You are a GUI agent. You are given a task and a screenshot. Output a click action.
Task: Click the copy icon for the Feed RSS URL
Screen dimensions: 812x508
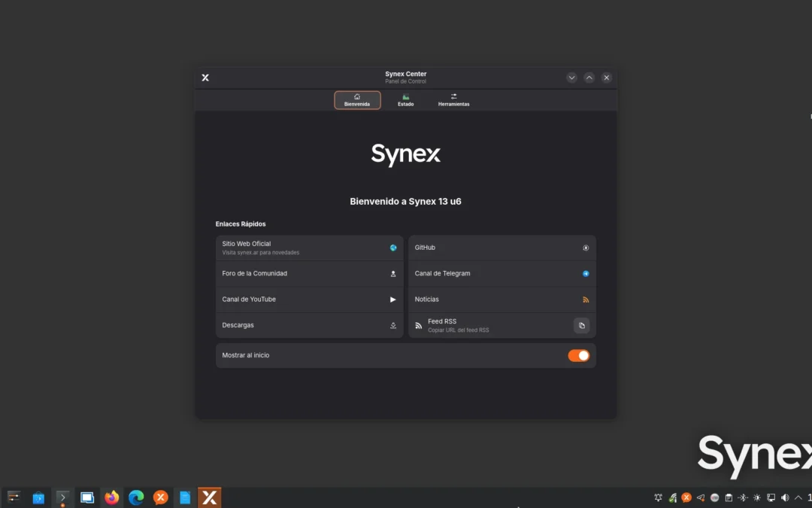pos(582,325)
